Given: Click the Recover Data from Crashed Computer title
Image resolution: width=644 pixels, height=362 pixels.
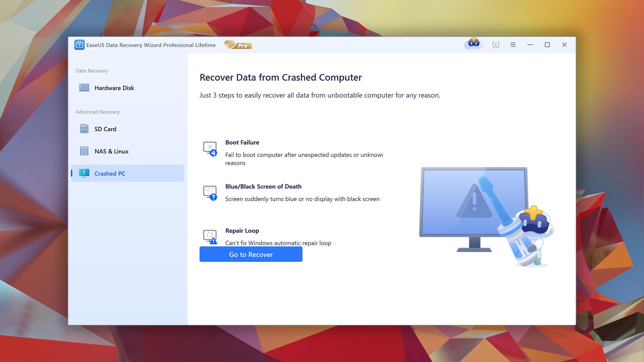Looking at the screenshot, I should point(281,77).
